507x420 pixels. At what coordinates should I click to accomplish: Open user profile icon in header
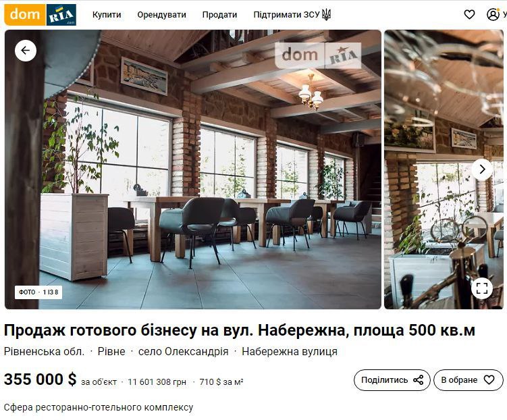493,15
